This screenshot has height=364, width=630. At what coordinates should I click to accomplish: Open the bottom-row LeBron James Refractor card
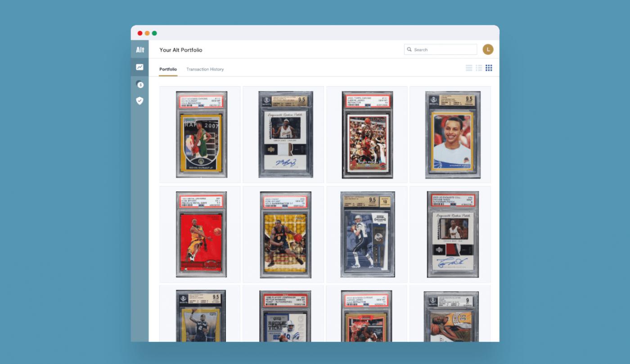tap(367, 316)
